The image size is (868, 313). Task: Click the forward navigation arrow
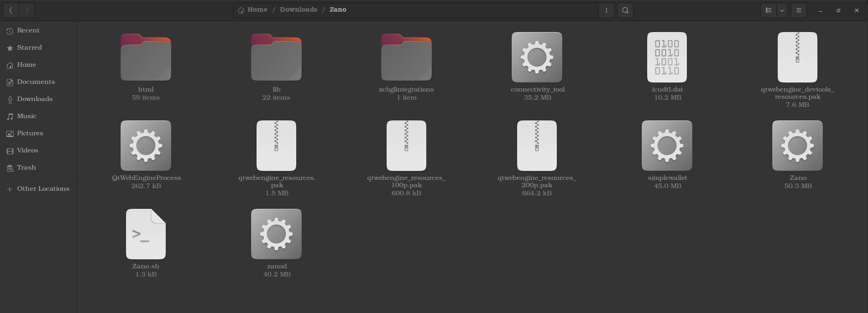point(27,10)
